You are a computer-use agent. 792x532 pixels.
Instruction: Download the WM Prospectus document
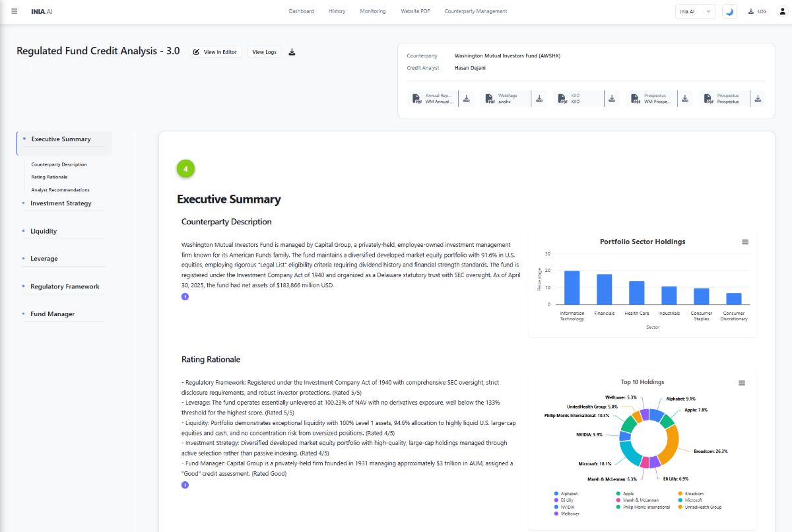(x=685, y=98)
